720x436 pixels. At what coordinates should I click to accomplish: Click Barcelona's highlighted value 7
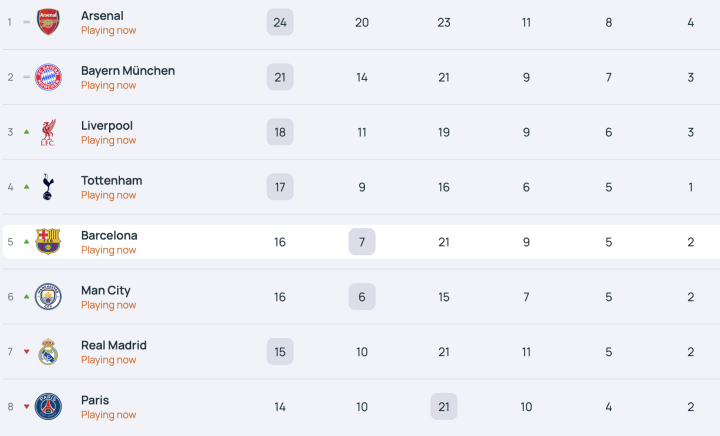tap(362, 242)
